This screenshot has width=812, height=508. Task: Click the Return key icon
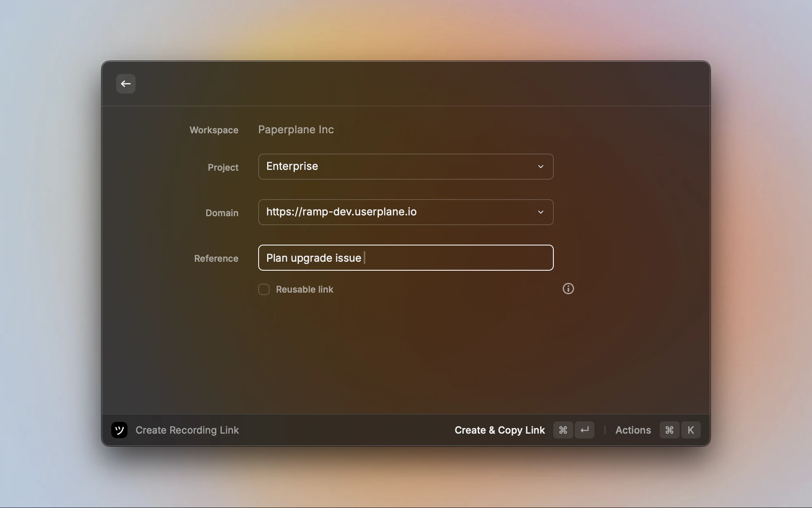point(585,430)
